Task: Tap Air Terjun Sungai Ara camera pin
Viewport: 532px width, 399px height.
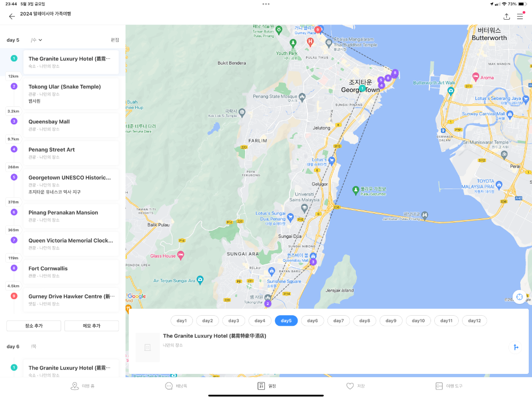Action: pyautogui.click(x=200, y=280)
